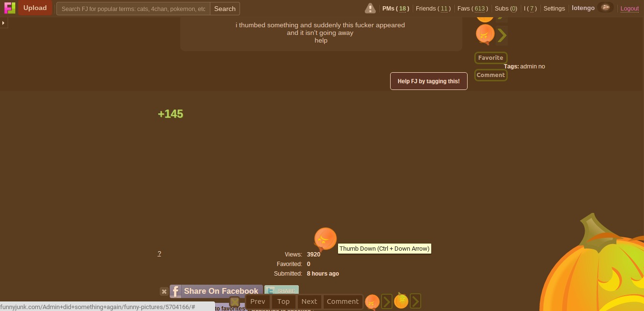
Task: Click the angry pumpkin in bottom bar
Action: point(372,301)
